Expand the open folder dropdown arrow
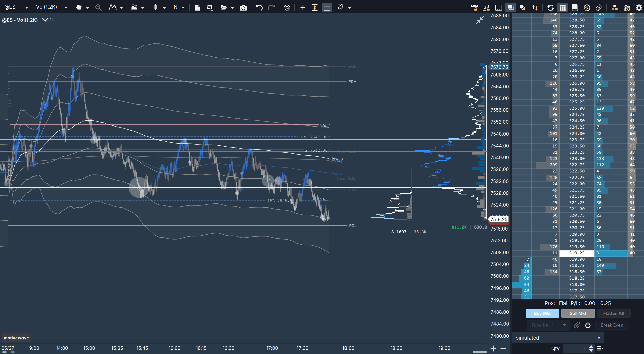Image resolution: width=644 pixels, height=354 pixels. pos(232,8)
